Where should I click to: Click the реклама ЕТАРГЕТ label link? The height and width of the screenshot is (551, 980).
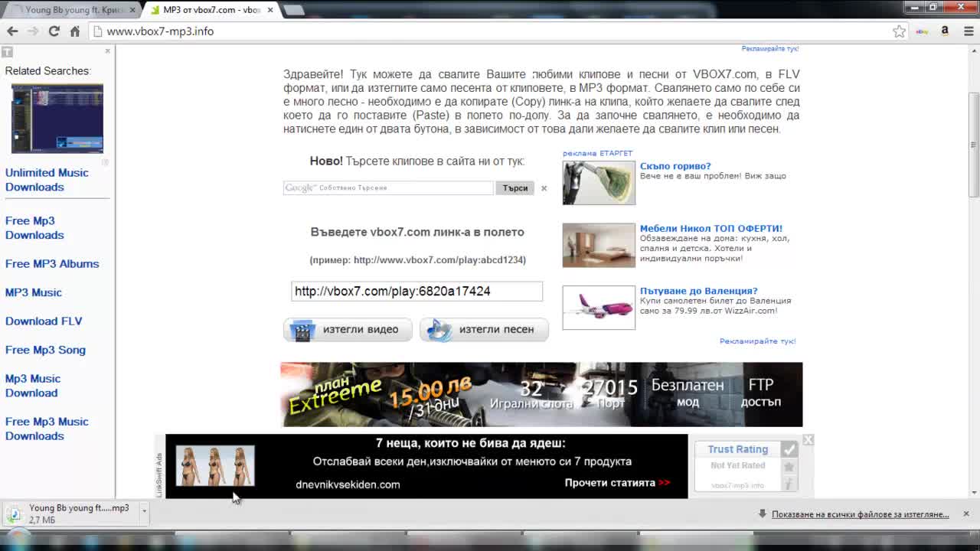597,153
